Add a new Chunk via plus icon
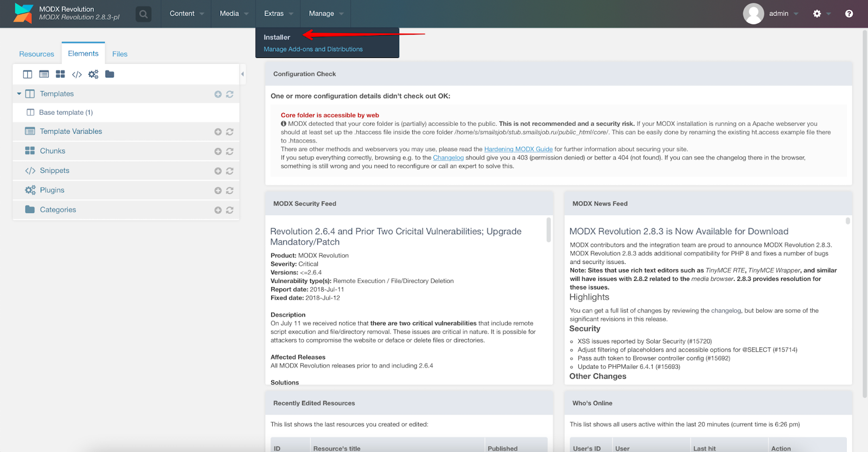The width and height of the screenshot is (868, 452). pos(218,152)
